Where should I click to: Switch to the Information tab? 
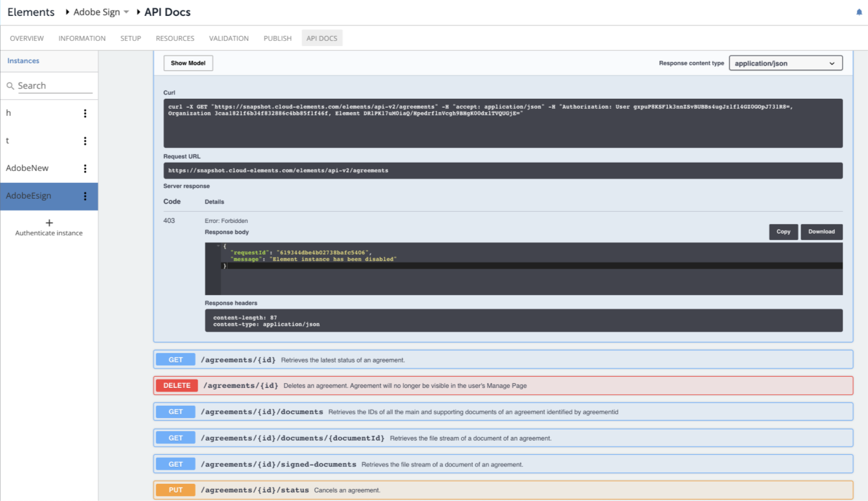pos(82,38)
